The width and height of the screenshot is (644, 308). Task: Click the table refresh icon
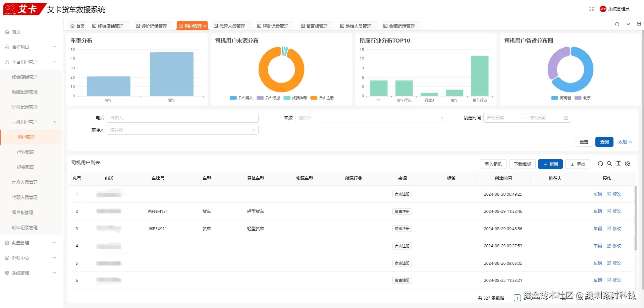600,164
